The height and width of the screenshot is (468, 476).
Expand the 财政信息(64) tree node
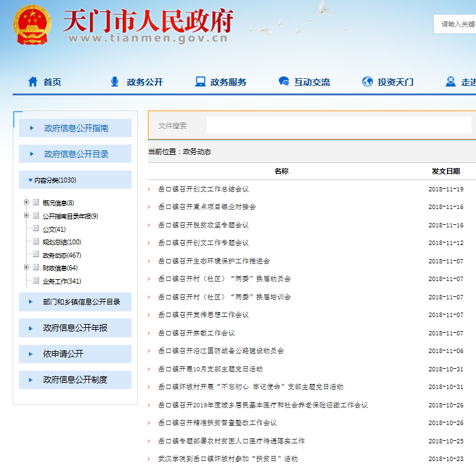[x=27, y=268]
